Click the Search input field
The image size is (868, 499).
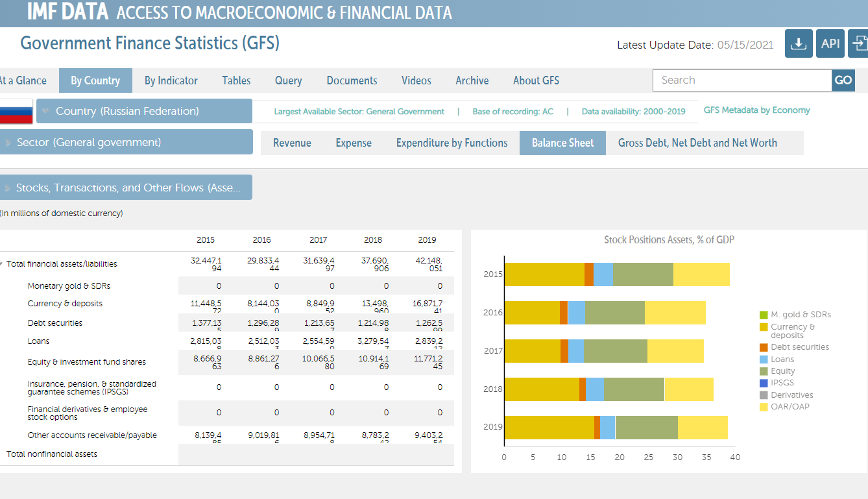[x=741, y=80]
